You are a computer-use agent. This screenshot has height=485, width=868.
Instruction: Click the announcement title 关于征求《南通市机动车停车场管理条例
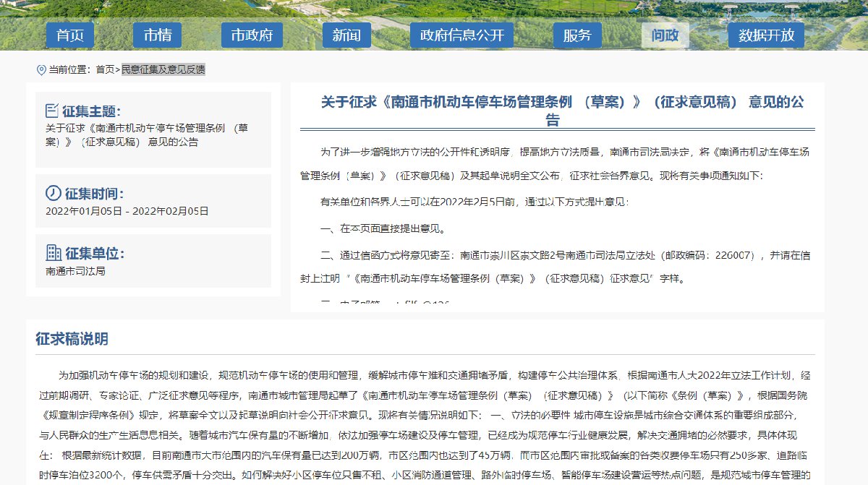[x=562, y=111]
